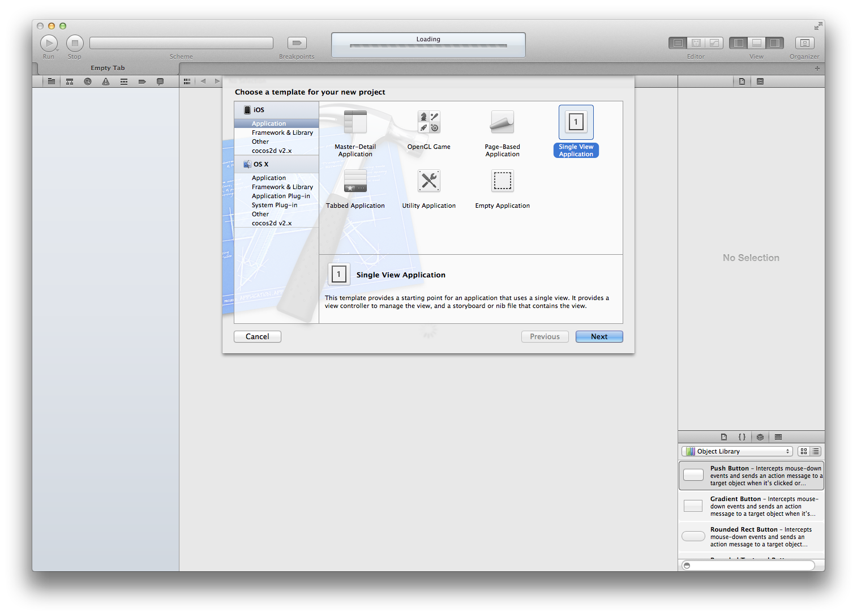This screenshot has height=616, width=857.
Task: Select the Standard editor icon
Action: (x=678, y=43)
